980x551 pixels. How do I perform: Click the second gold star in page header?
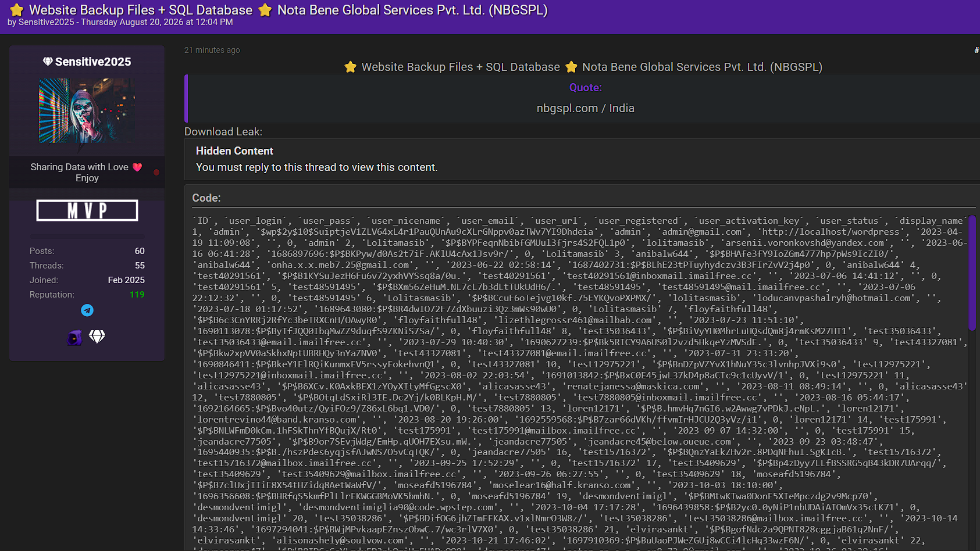pyautogui.click(x=265, y=10)
